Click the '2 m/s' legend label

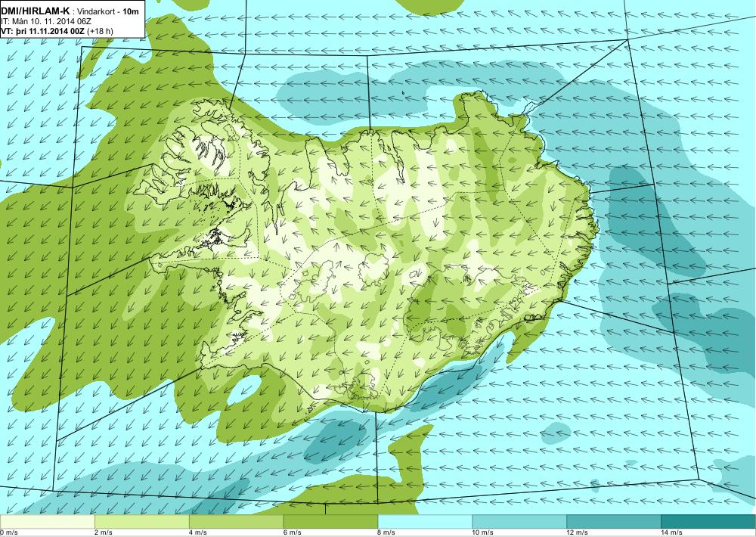pyautogui.click(x=103, y=532)
